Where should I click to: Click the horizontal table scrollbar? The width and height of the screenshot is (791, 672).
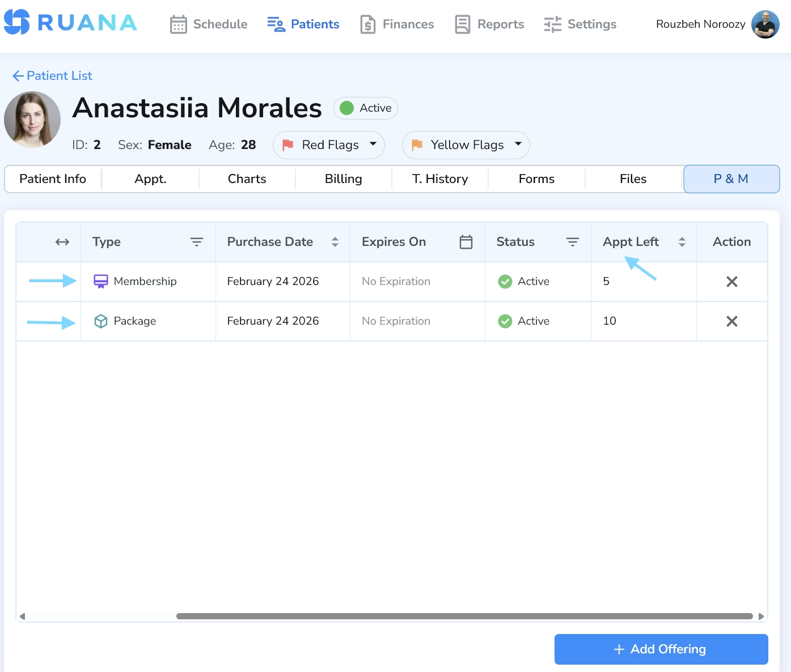click(x=464, y=616)
